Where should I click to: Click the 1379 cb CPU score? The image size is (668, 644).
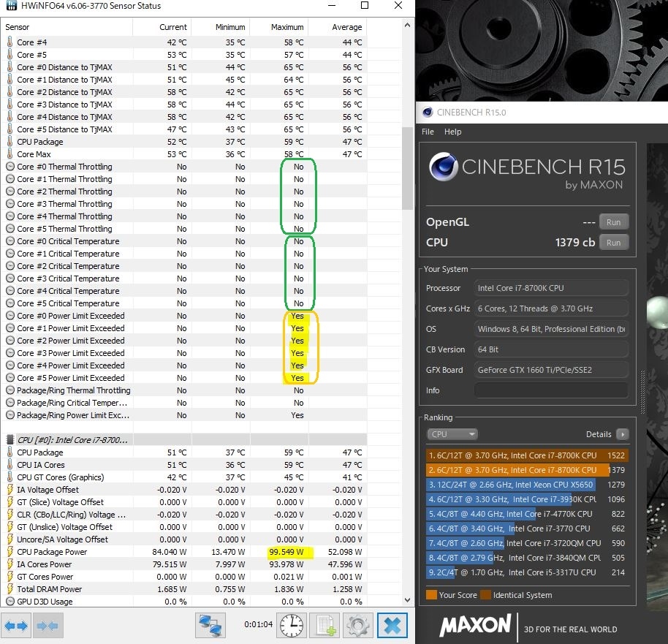(x=574, y=243)
